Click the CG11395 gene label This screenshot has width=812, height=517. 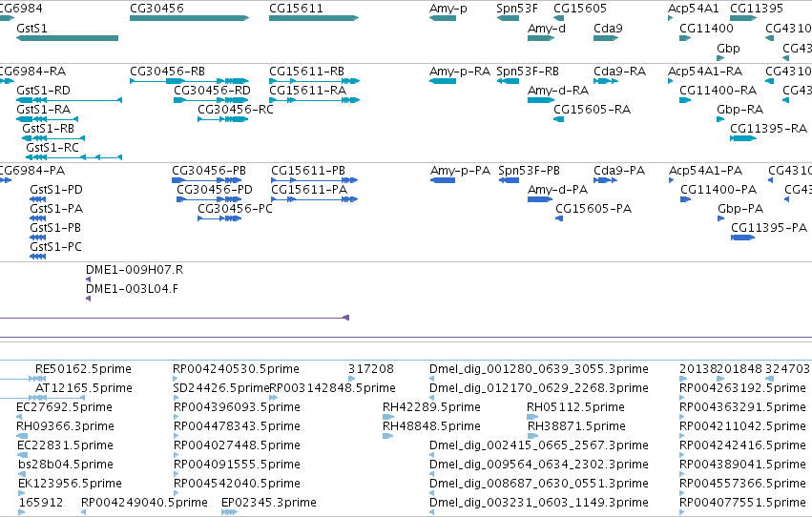(757, 9)
